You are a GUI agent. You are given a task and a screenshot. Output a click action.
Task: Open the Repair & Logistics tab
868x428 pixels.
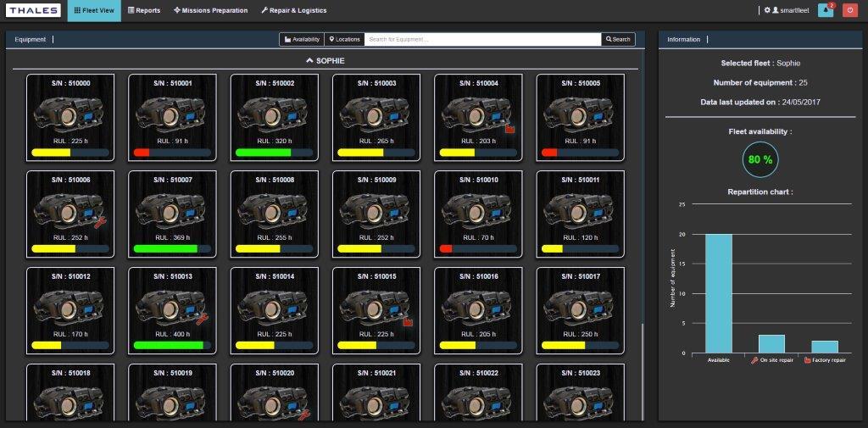coord(294,10)
